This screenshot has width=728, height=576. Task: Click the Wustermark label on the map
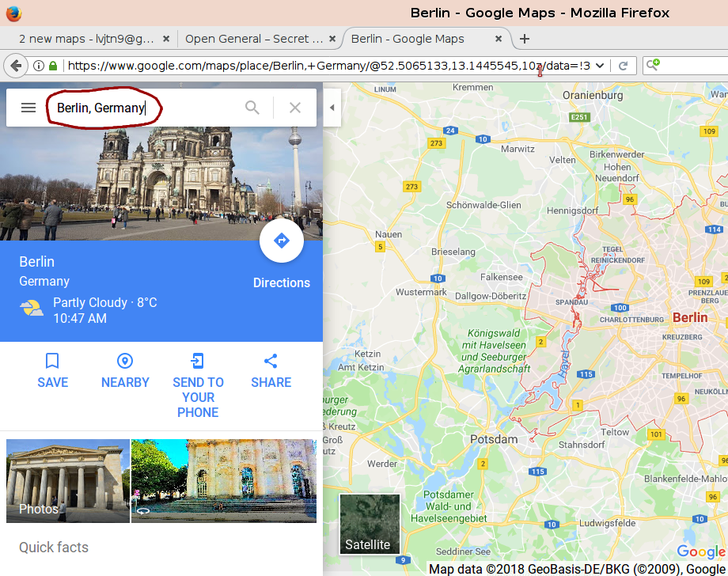[x=421, y=292]
